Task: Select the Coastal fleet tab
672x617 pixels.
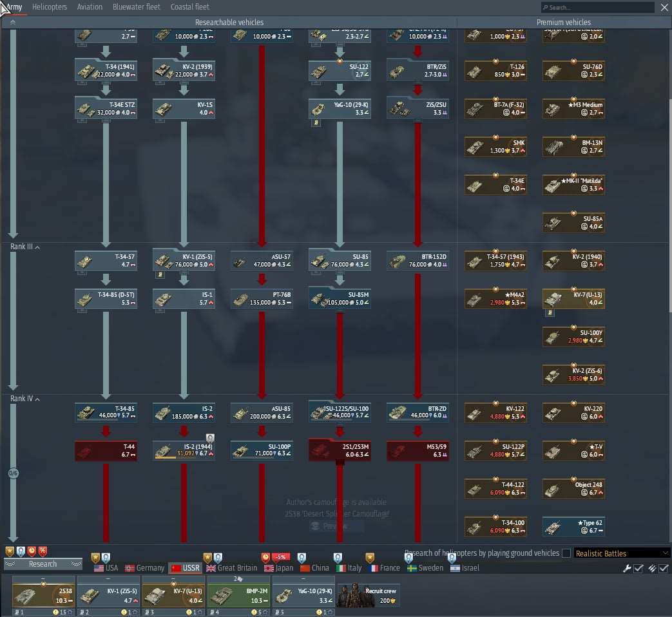Action: [x=190, y=7]
